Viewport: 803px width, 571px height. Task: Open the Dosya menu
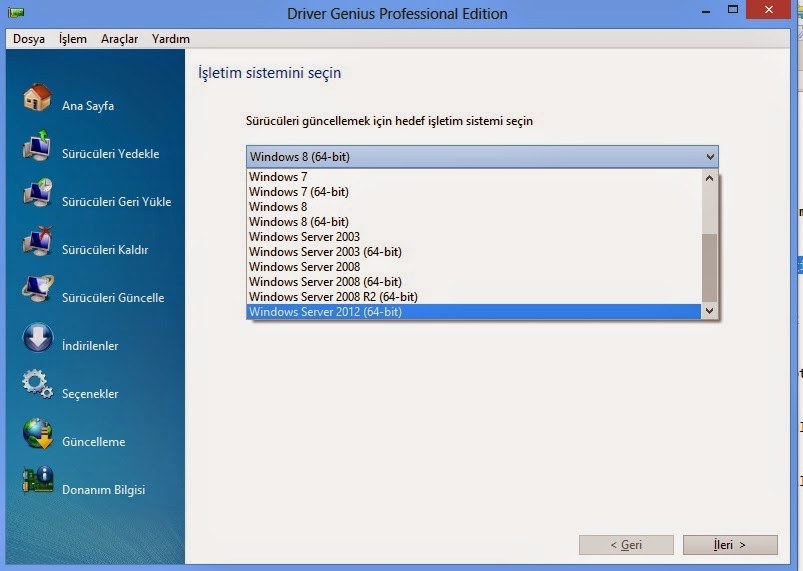coord(29,39)
